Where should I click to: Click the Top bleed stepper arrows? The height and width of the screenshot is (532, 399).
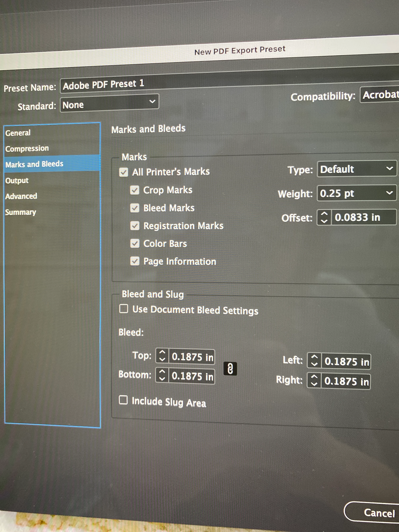pyautogui.click(x=162, y=356)
